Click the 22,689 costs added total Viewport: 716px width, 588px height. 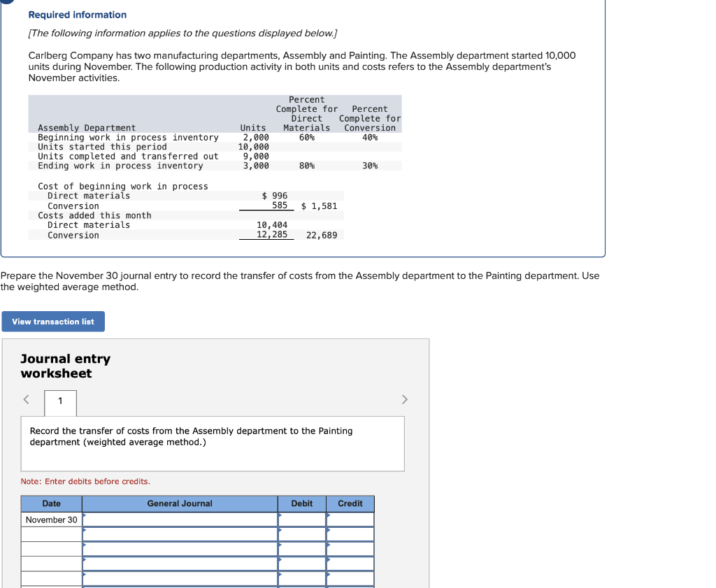pos(322,235)
